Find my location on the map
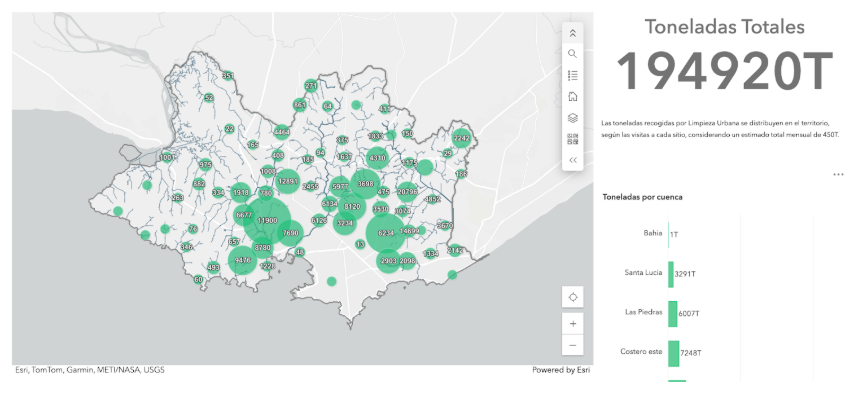 572,297
